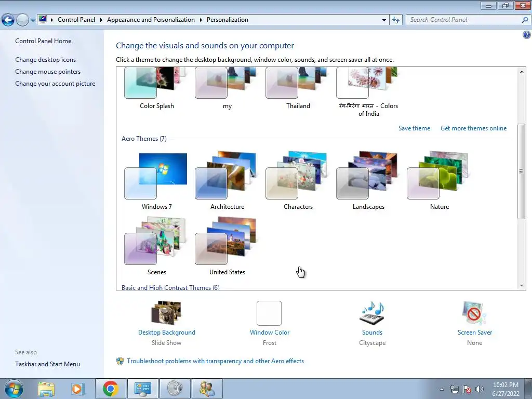The width and height of the screenshot is (532, 399).
Task: Click Save theme link
Action: [x=414, y=128]
